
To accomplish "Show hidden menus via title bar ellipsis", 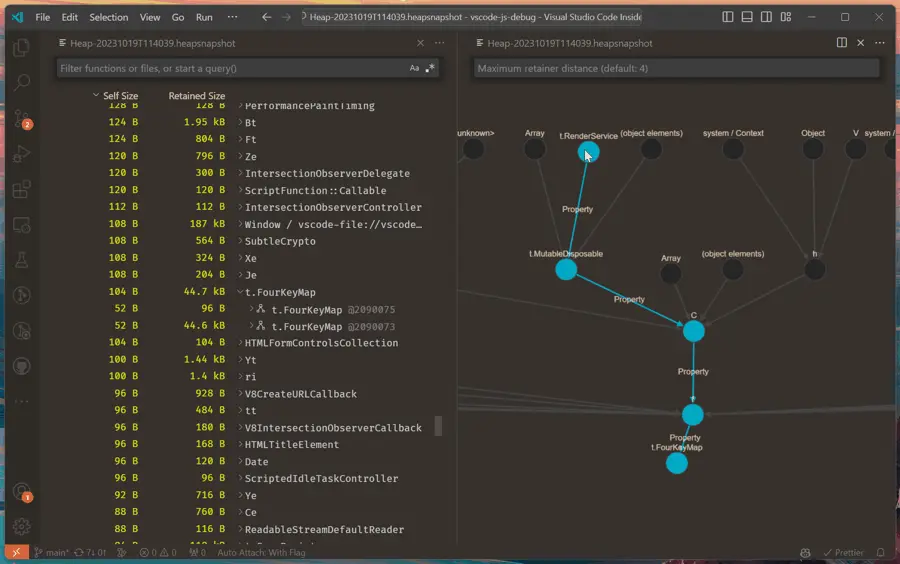I will point(232,17).
